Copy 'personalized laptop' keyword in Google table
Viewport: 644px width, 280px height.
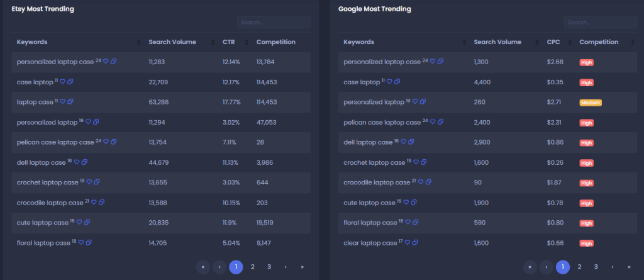pyautogui.click(x=423, y=102)
